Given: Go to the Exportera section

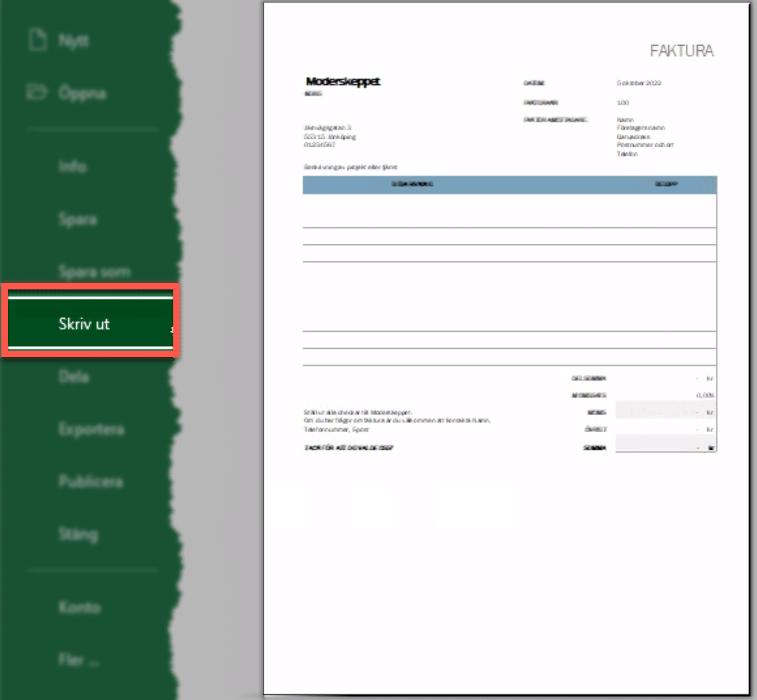Looking at the screenshot, I should pyautogui.click(x=91, y=430).
